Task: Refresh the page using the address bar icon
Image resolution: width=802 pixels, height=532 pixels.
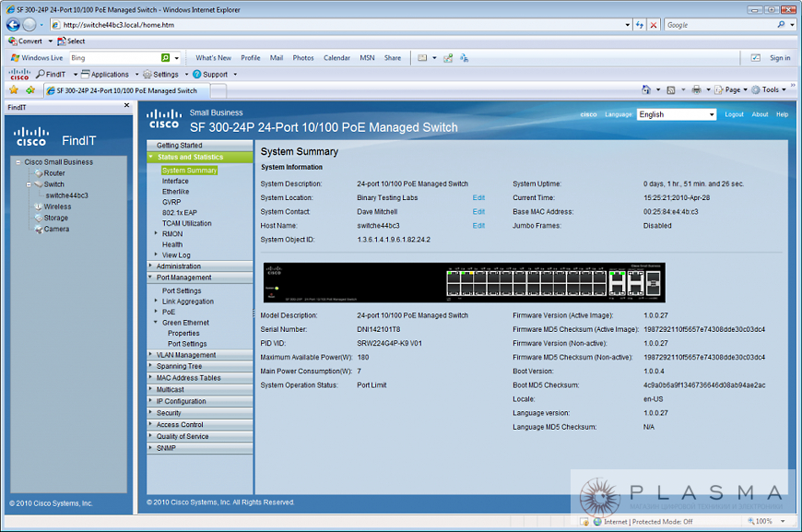Action: tap(640, 25)
